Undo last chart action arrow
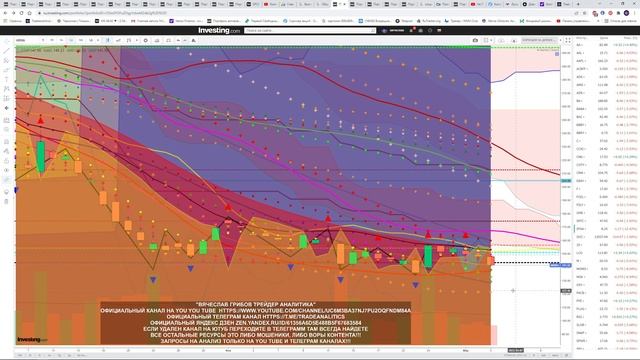The width and height of the screenshot is (640, 360). pos(178,40)
